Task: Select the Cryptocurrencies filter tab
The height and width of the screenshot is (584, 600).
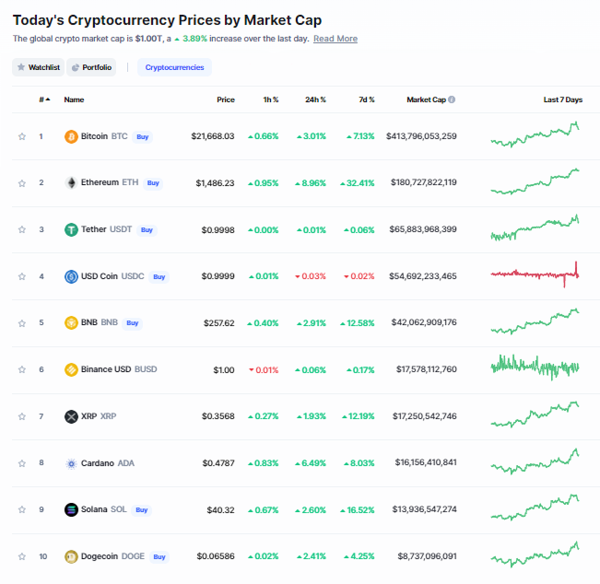Action: click(x=174, y=67)
